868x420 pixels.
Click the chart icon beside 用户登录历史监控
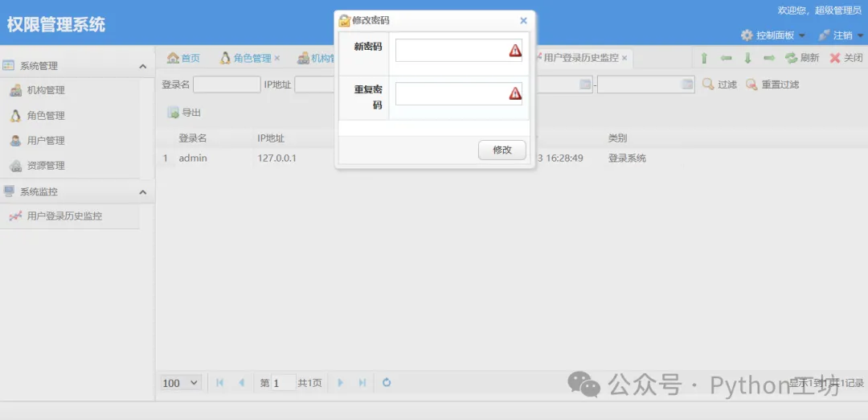(x=15, y=216)
